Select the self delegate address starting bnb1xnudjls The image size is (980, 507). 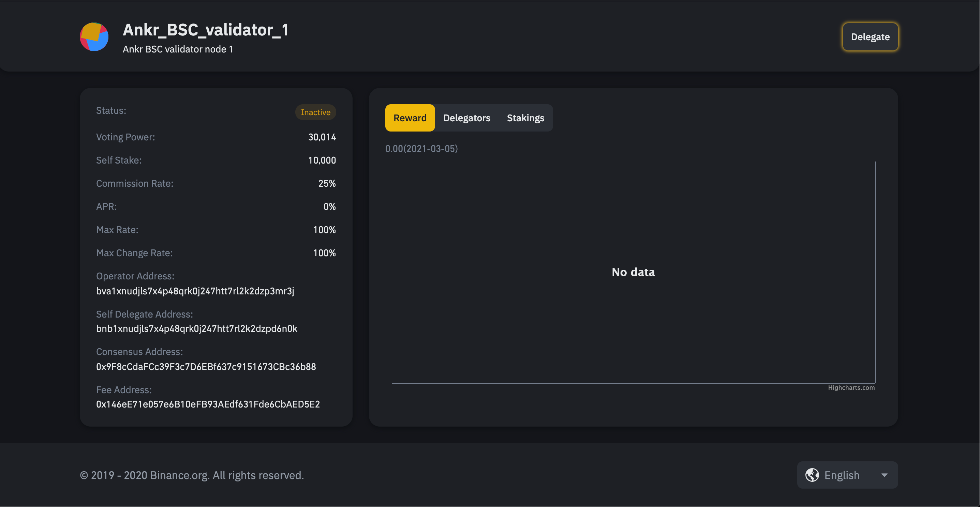(x=196, y=329)
